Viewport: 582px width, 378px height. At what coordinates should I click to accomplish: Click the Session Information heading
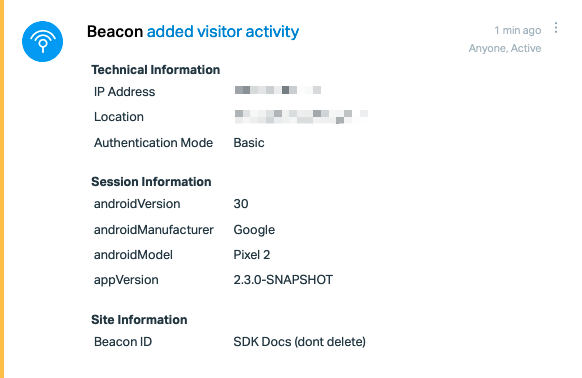(x=151, y=182)
